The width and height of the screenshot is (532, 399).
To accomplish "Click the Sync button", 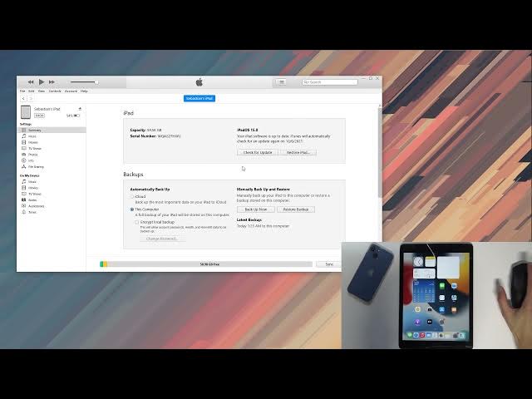I will [x=329, y=264].
